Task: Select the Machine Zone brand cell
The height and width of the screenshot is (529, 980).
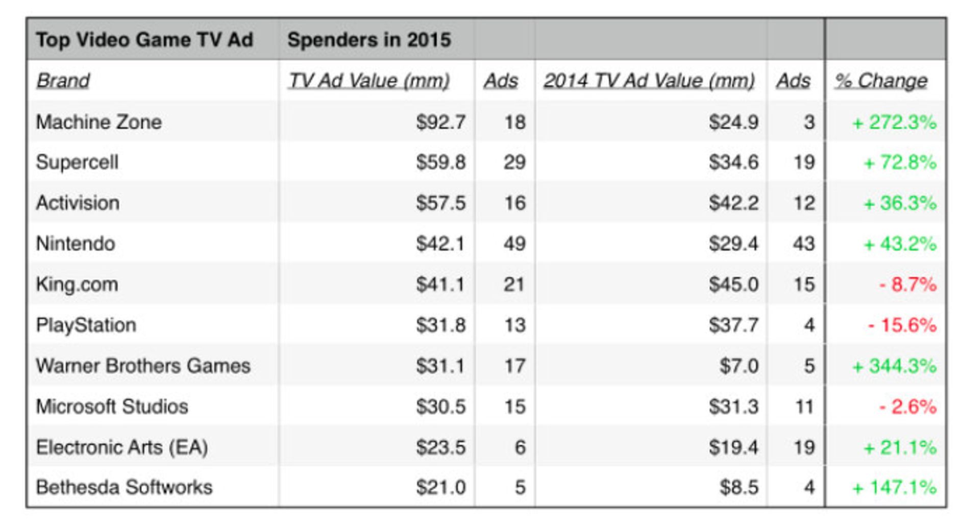Action: (99, 122)
